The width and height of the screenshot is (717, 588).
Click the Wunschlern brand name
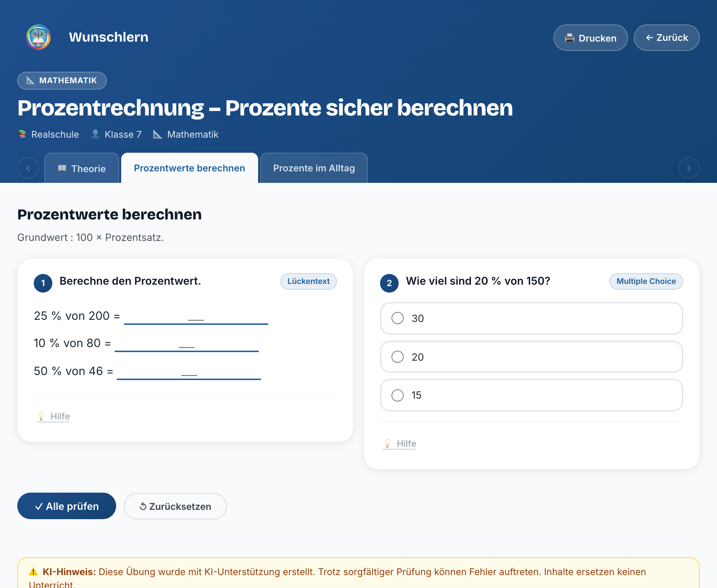109,37
